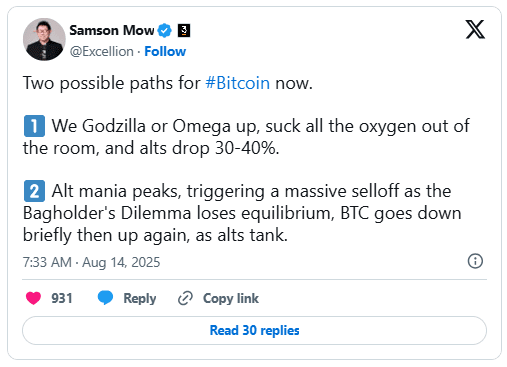507x367 pixels.
Task: Click the blue verified checkmark badge
Action: (x=164, y=31)
